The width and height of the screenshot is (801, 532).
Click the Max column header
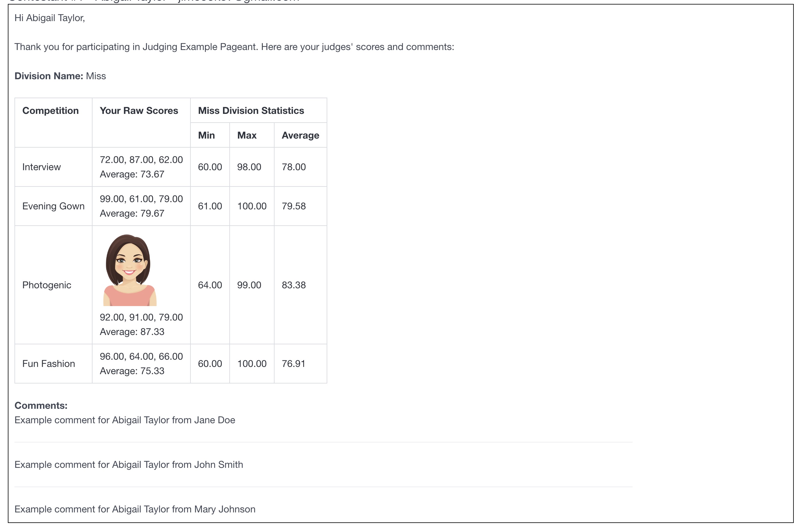tap(247, 135)
